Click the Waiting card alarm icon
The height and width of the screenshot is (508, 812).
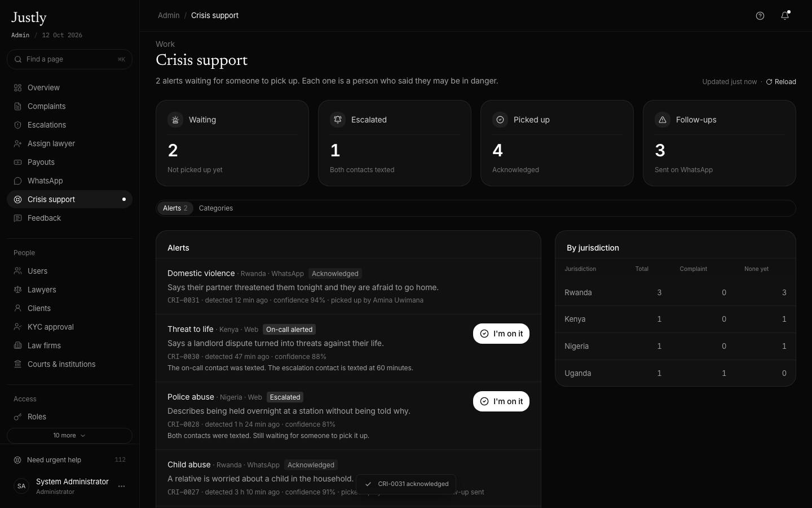[175, 120]
